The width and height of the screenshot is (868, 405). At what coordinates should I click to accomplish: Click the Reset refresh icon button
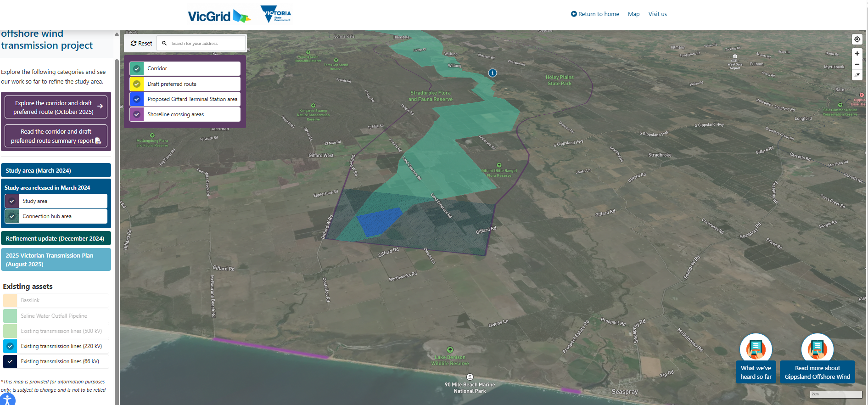[x=134, y=44]
